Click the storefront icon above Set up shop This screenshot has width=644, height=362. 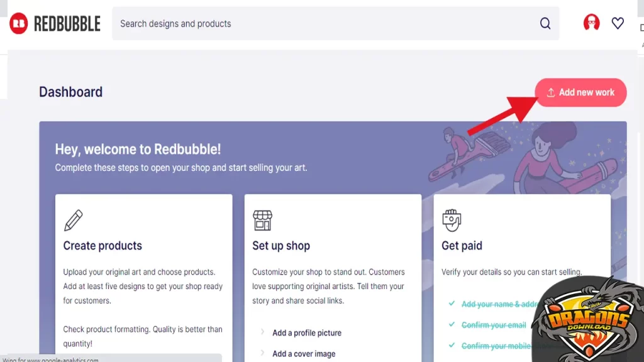(262, 221)
